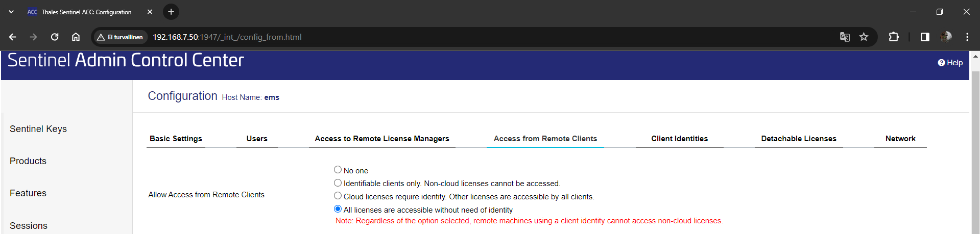This screenshot has height=234, width=980.
Task: Switch to the Basic Settings tab
Action: click(176, 139)
